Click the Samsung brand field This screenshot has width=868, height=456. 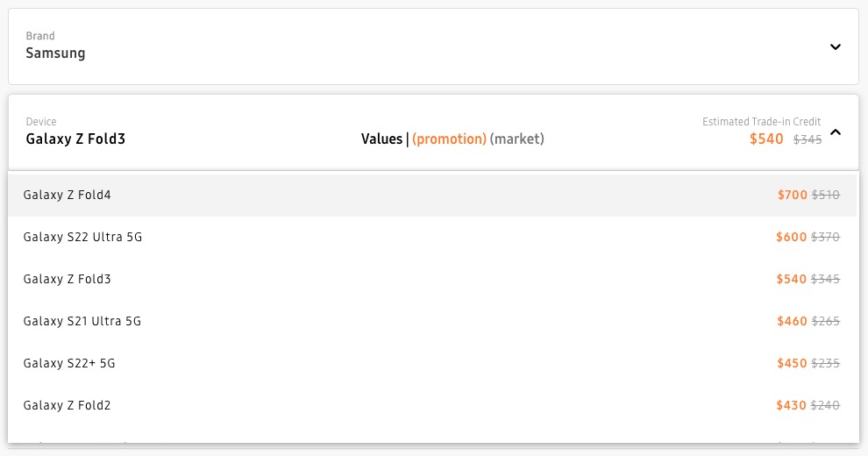coord(55,53)
